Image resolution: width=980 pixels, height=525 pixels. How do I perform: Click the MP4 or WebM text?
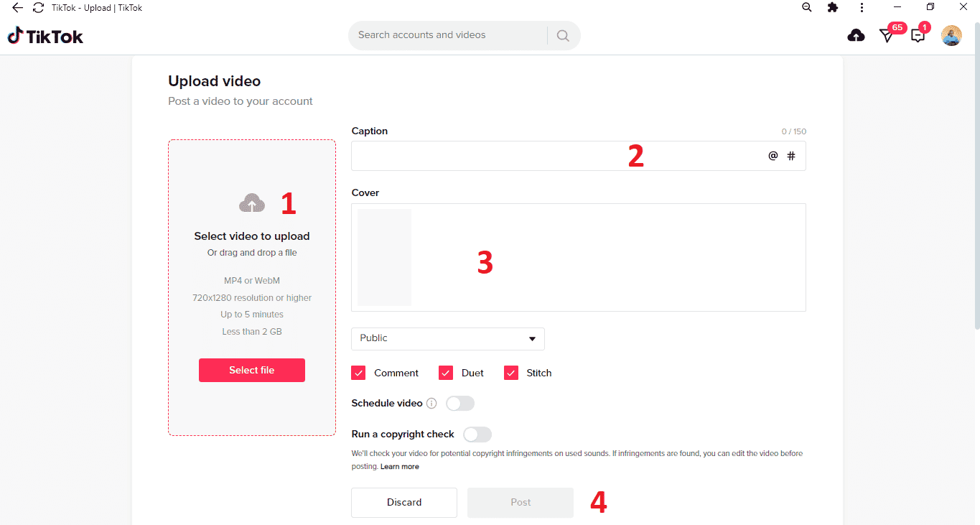252,281
